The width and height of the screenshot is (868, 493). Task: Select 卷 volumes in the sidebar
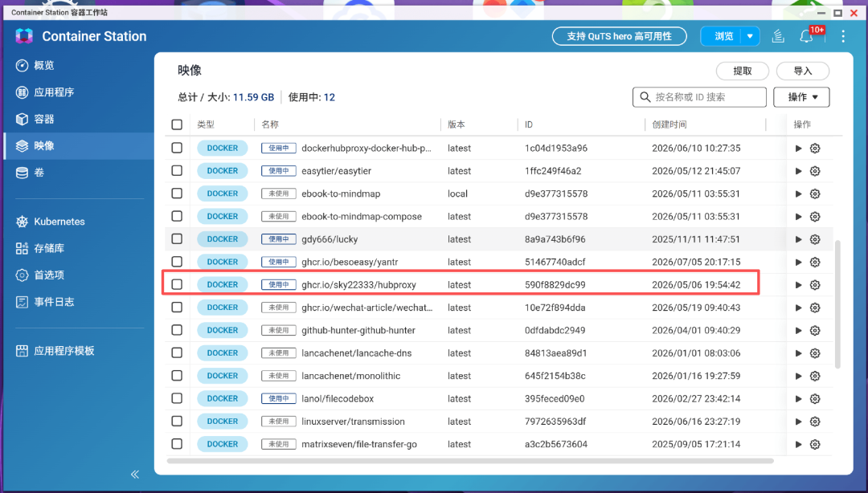[x=78, y=173]
